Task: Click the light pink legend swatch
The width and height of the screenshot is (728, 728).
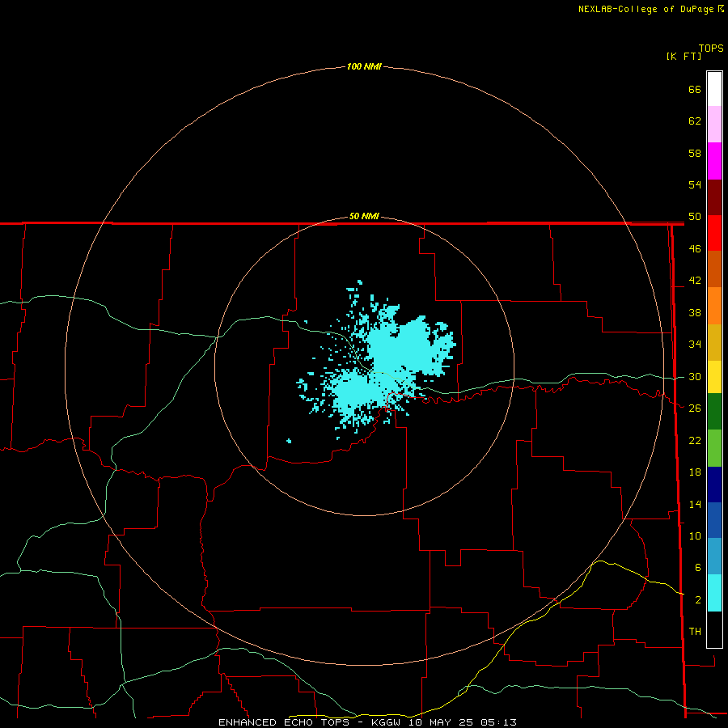Action: pos(714,125)
